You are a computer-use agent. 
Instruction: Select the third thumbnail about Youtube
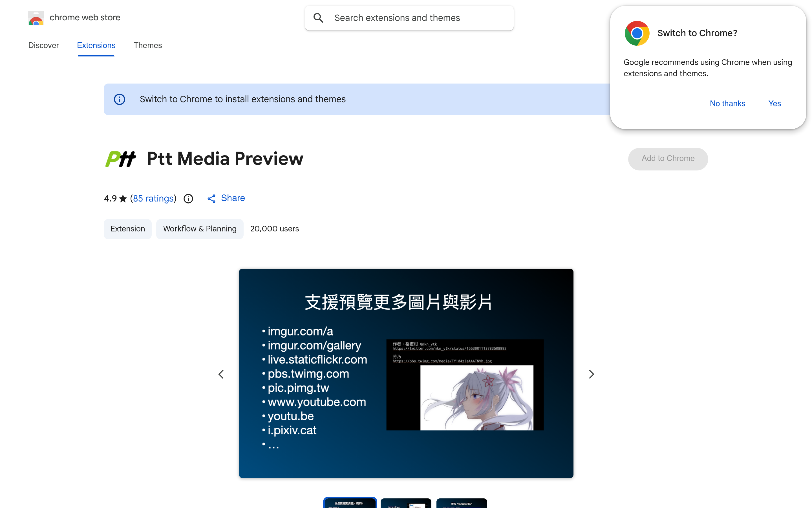461,503
